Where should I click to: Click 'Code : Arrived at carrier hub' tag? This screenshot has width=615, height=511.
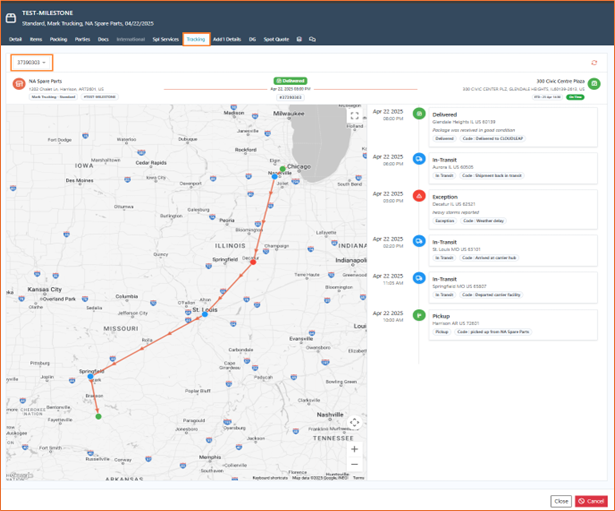coord(489,258)
